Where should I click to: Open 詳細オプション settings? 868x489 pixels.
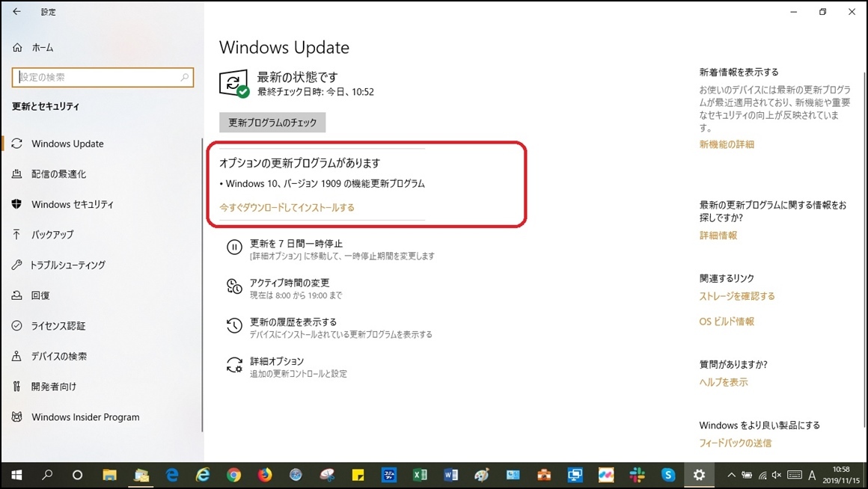point(277,361)
